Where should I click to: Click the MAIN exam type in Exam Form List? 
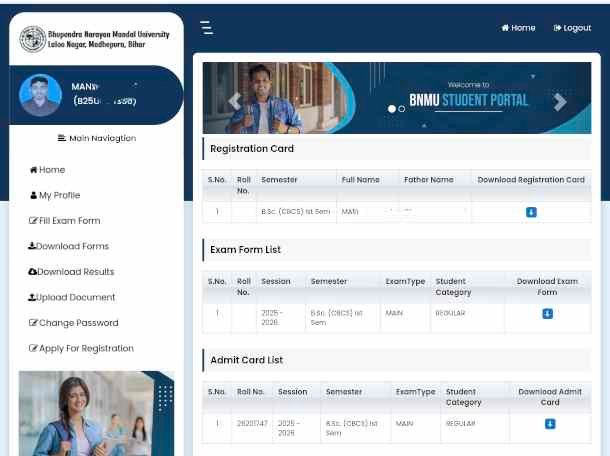pyautogui.click(x=394, y=313)
